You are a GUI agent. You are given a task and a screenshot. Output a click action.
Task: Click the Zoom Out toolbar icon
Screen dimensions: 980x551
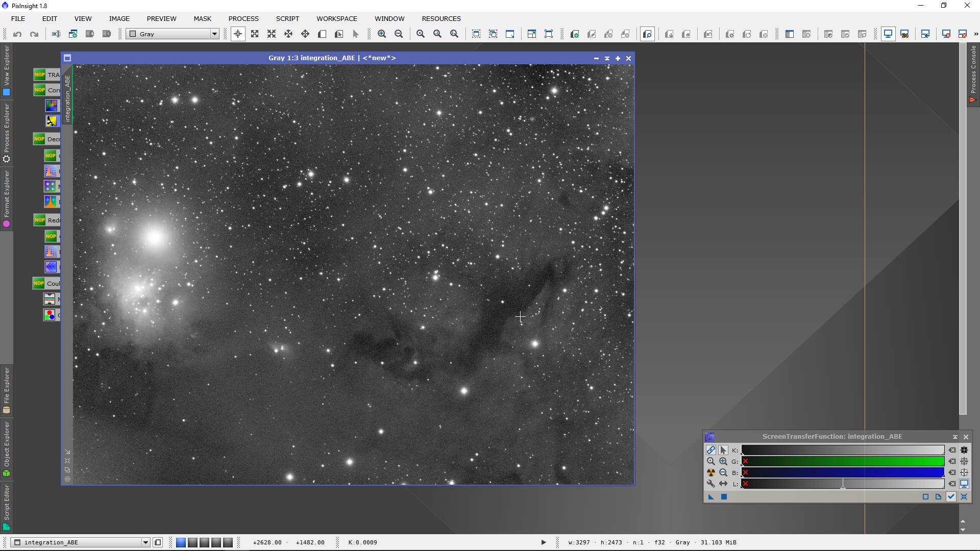coord(399,34)
